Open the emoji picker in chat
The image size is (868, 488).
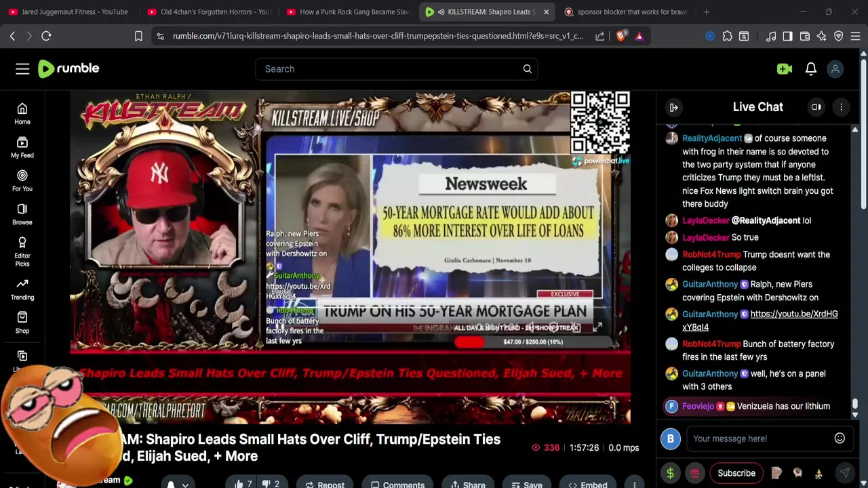(840, 439)
